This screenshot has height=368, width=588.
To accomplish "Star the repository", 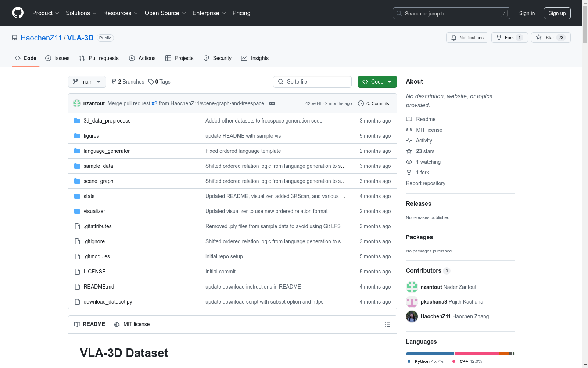I will point(551,38).
